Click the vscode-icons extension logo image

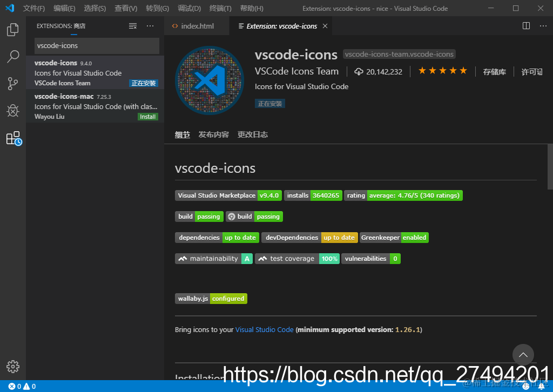coord(210,80)
